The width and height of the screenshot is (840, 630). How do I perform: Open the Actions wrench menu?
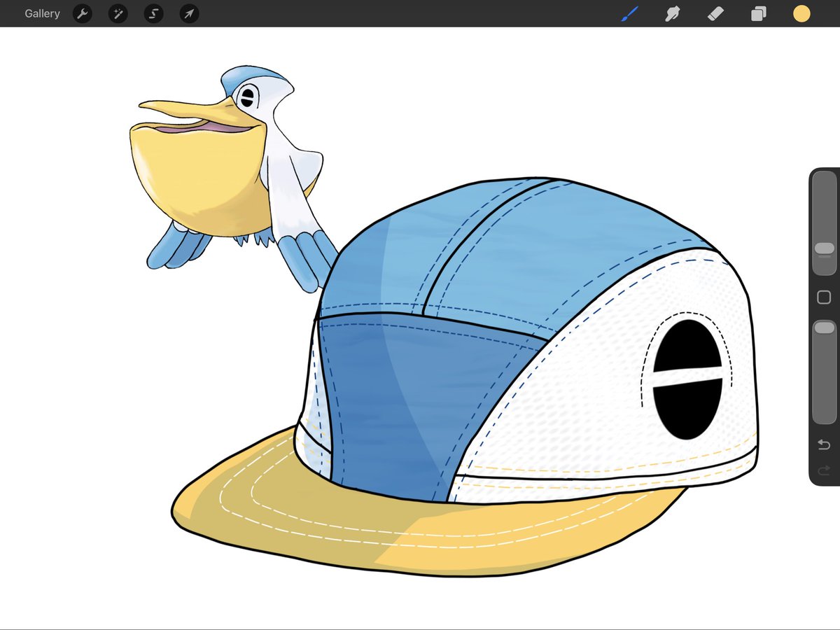tap(83, 13)
